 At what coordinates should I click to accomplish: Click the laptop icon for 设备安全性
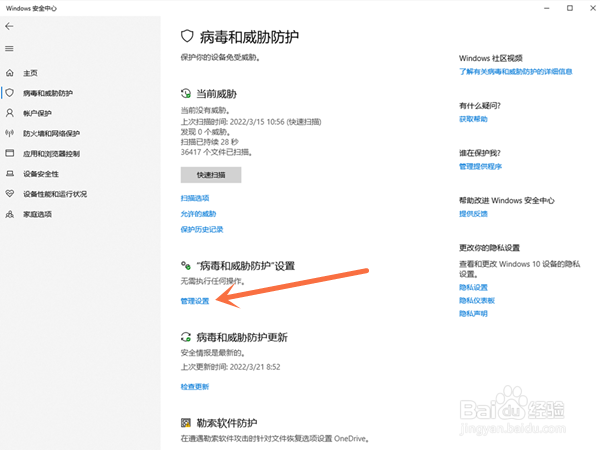pos(10,174)
